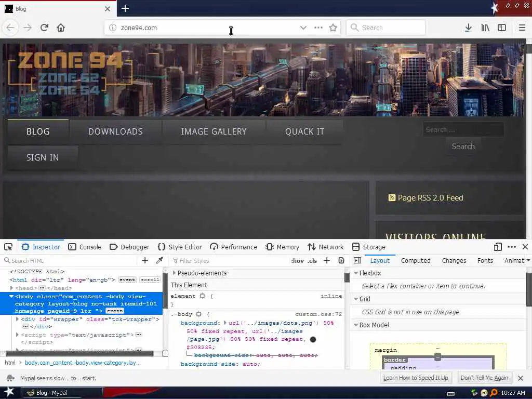This screenshot has width=532, height=399.
Task: Go back using the browser back arrow
Action: (10, 28)
